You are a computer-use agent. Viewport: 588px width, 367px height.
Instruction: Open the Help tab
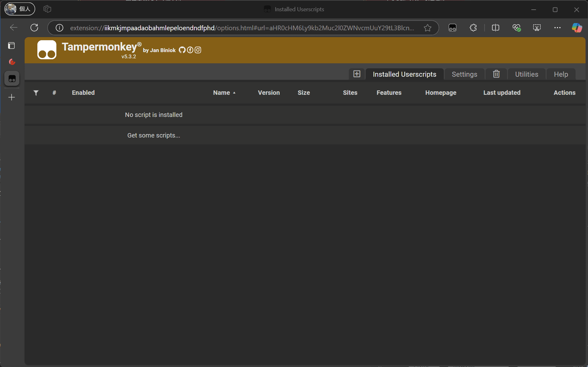pyautogui.click(x=561, y=74)
